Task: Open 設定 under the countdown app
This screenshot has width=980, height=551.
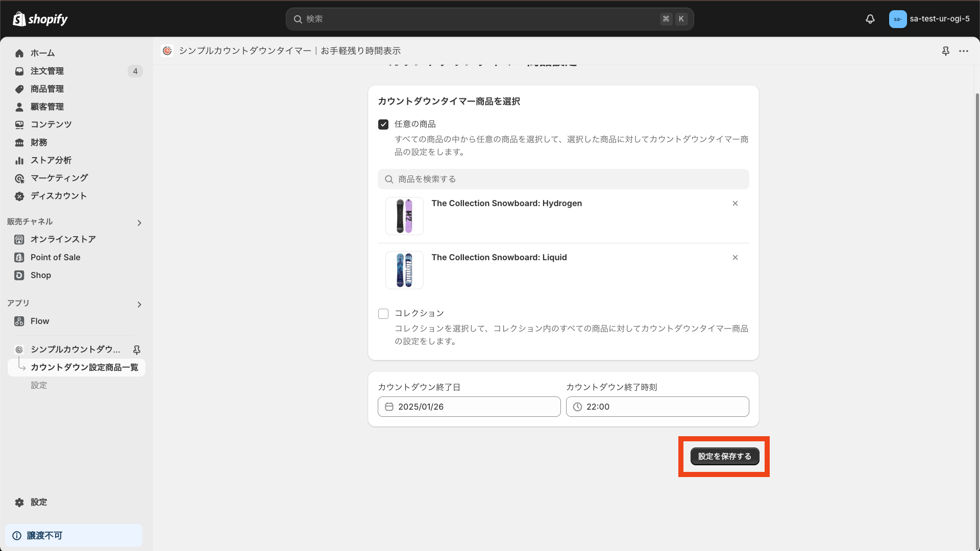Action: 39,385
